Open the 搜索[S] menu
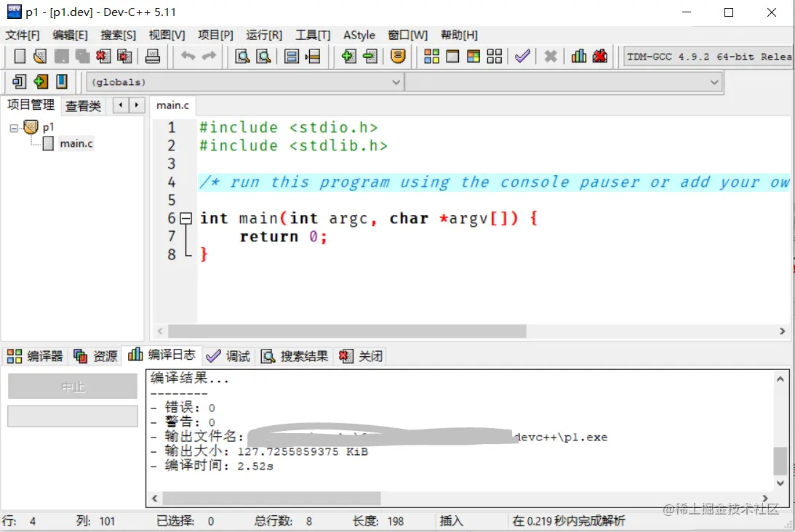Viewport: 795px width, 532px height. (118, 35)
